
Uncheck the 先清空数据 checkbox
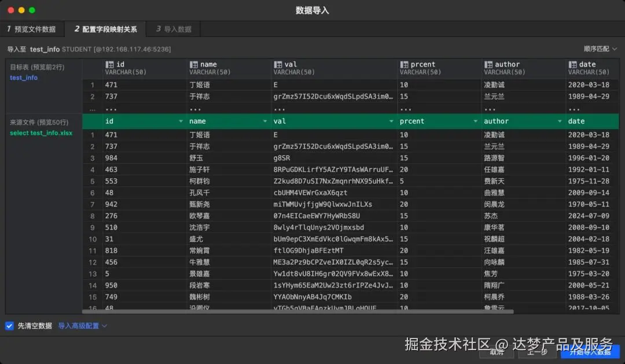10,326
